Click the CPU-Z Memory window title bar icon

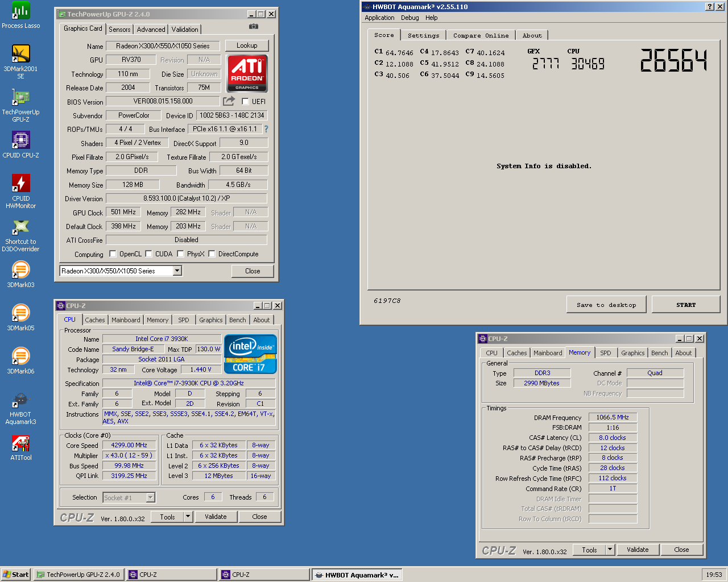[x=483, y=339]
